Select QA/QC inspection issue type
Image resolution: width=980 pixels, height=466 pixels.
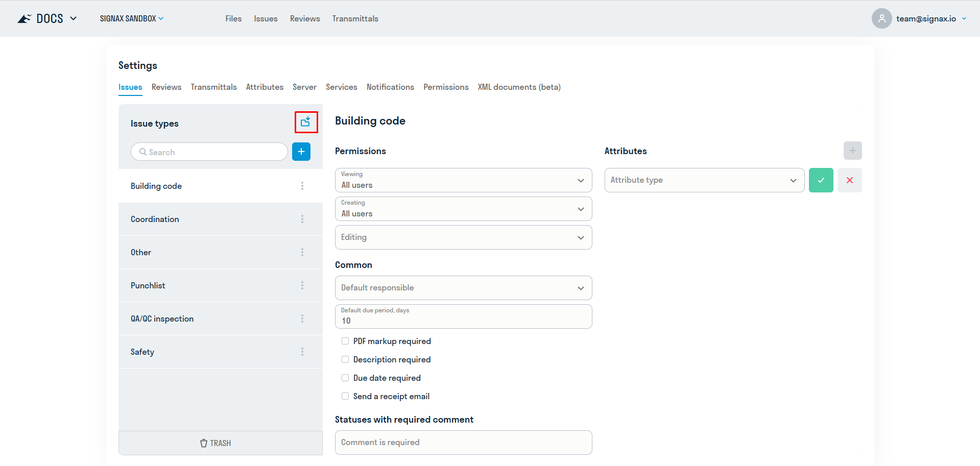[221, 318]
